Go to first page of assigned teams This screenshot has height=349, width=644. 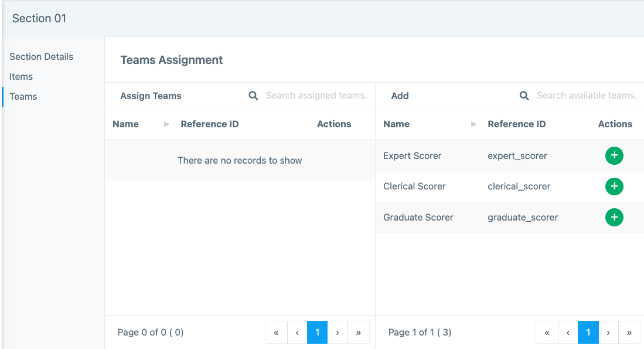(276, 333)
